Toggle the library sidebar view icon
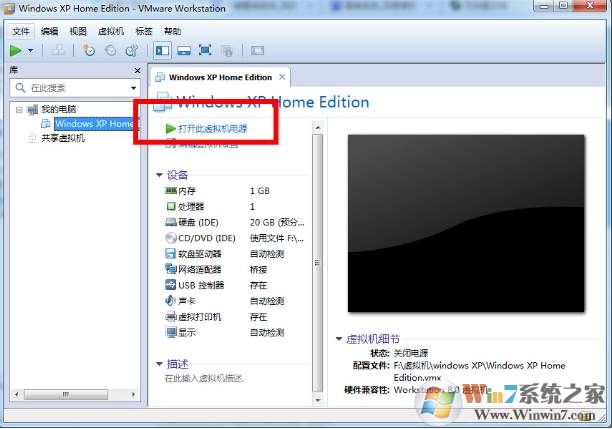Screen dimensions: 612x429 (x=163, y=50)
